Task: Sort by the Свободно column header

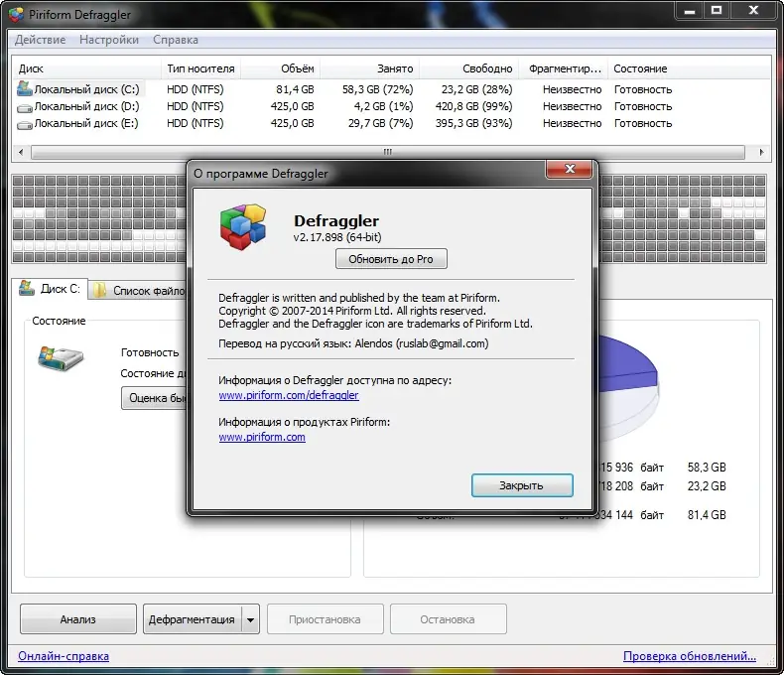Action: pos(468,68)
